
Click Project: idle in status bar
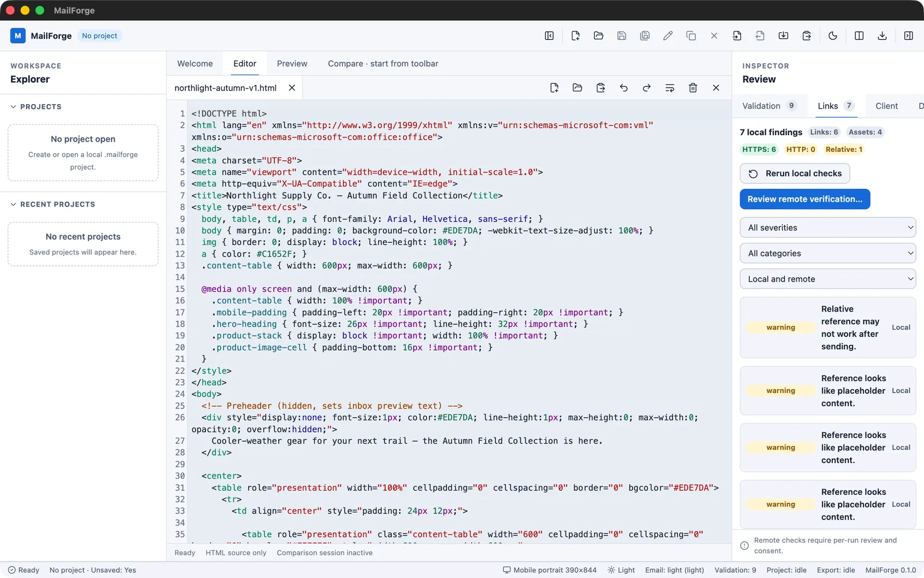(786, 570)
